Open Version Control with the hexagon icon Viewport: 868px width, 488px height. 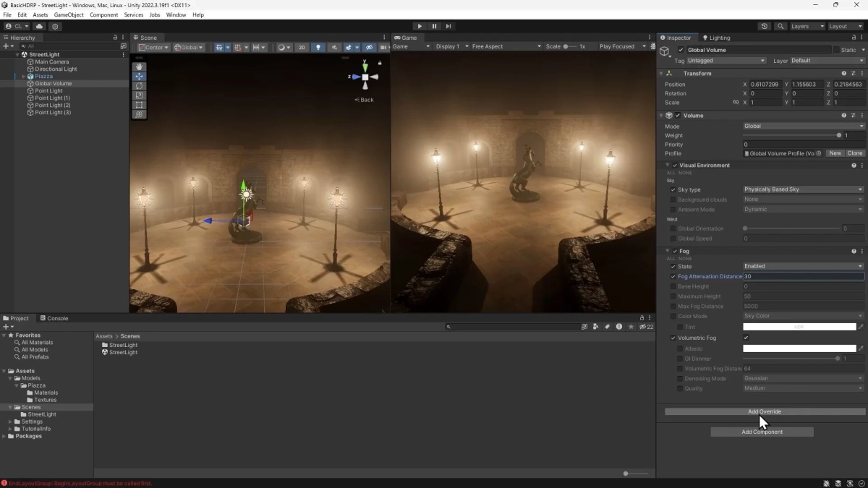coord(55,26)
